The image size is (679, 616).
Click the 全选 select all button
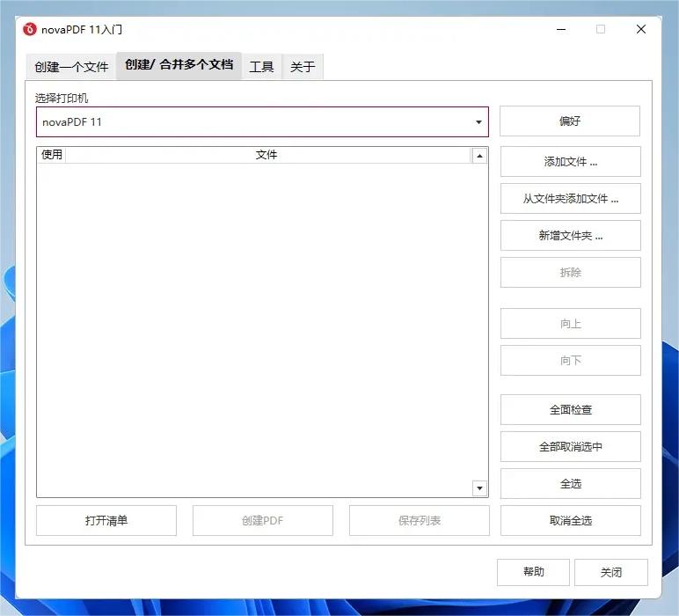570,483
